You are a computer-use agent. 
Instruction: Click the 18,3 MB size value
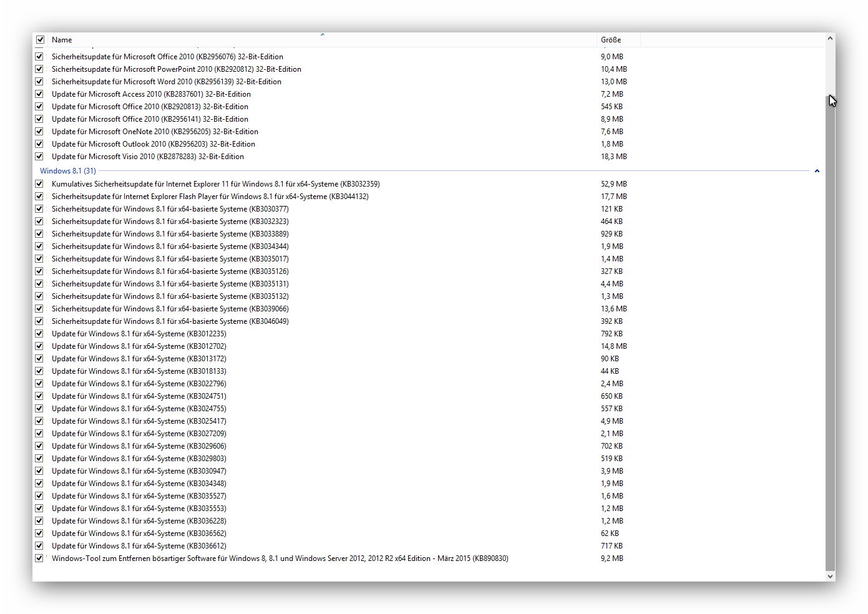pos(614,157)
